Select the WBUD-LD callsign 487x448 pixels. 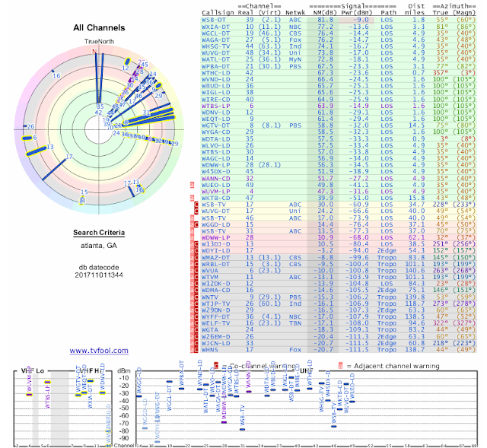point(215,86)
